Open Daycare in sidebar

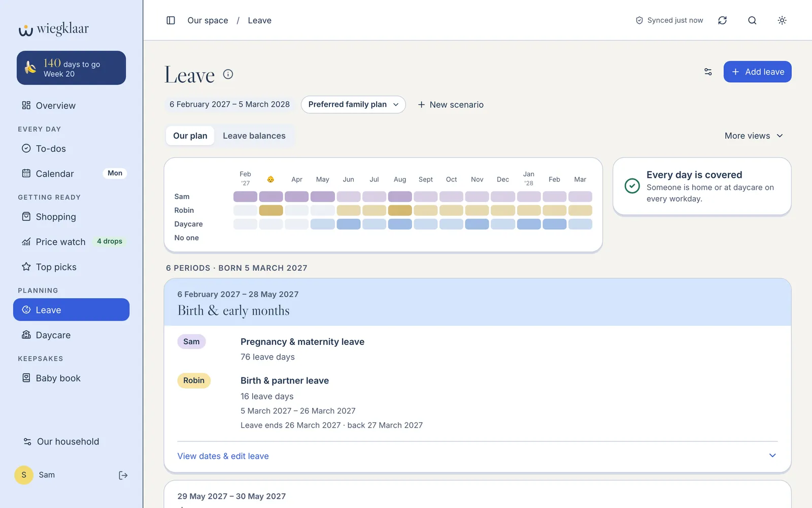click(x=71, y=335)
